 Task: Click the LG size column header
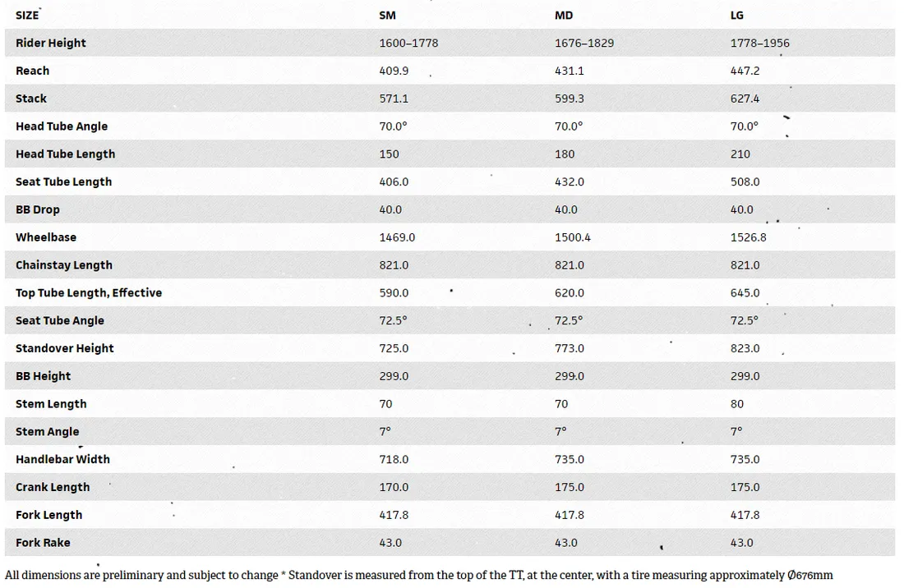736,16
